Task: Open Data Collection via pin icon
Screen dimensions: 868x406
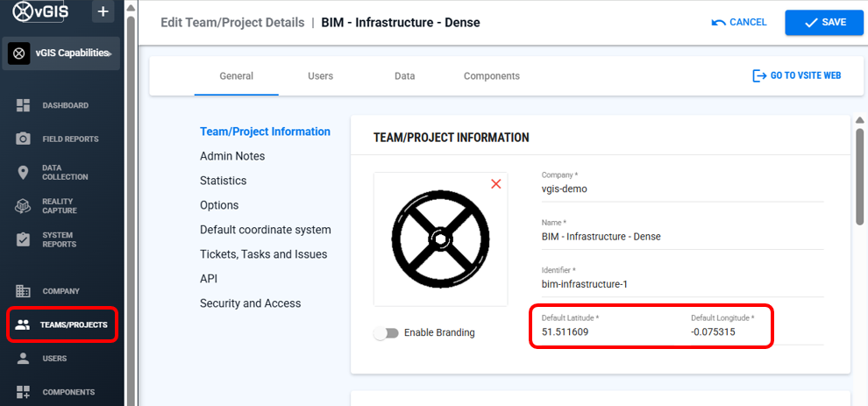Action: click(23, 172)
